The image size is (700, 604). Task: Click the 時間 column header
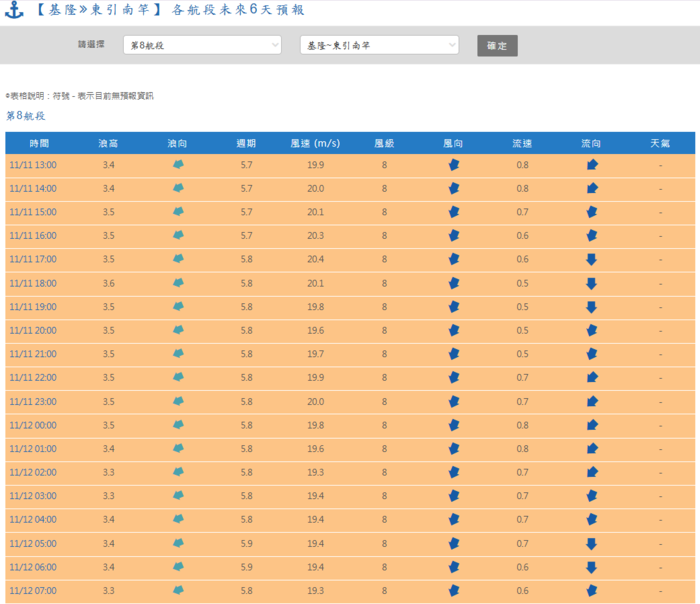40,143
